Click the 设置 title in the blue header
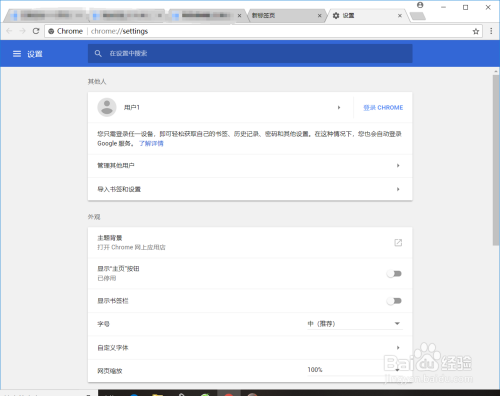The image size is (500, 396). tap(35, 54)
